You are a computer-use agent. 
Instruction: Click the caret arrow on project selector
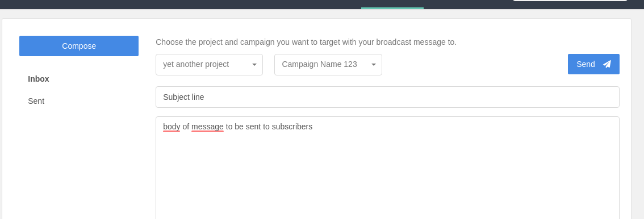point(254,65)
